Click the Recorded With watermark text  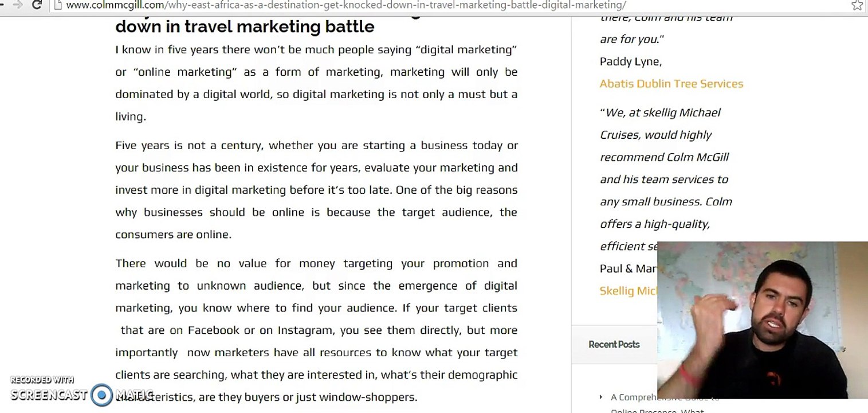42,380
